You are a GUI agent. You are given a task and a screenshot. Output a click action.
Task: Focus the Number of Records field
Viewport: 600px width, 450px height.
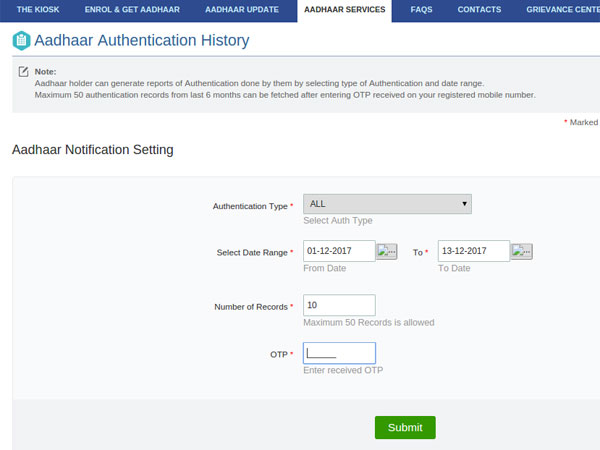[338, 305]
